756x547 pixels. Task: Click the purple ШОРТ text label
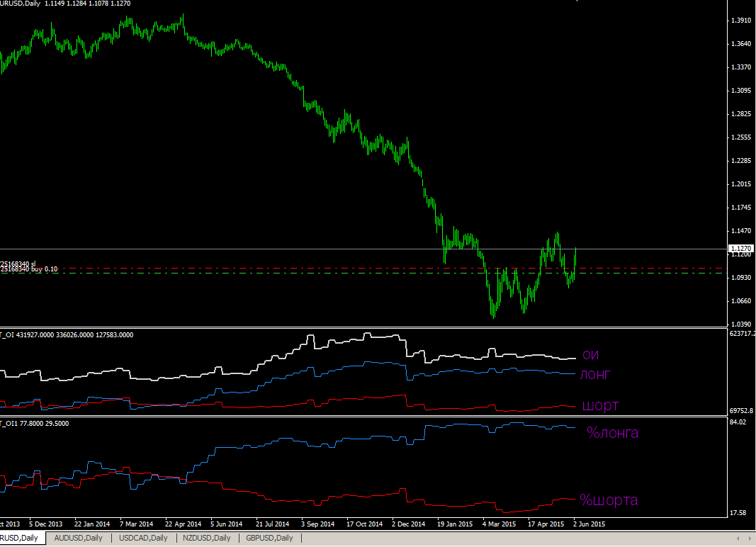click(600, 406)
